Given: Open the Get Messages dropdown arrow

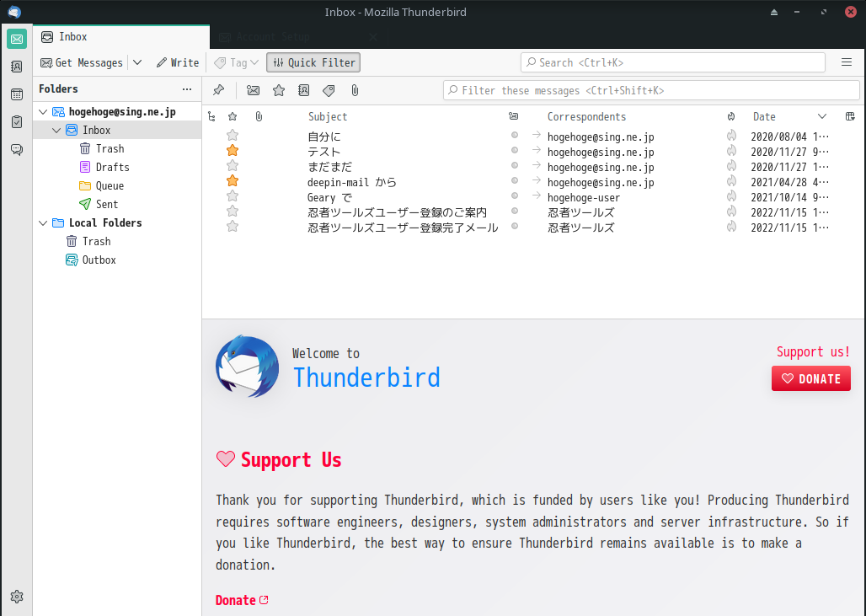Looking at the screenshot, I should tap(137, 63).
